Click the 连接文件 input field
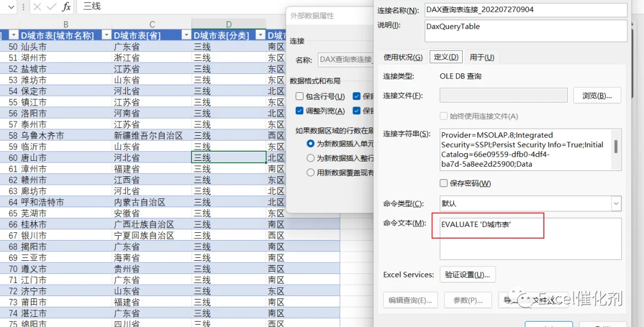644x327 pixels. point(503,95)
